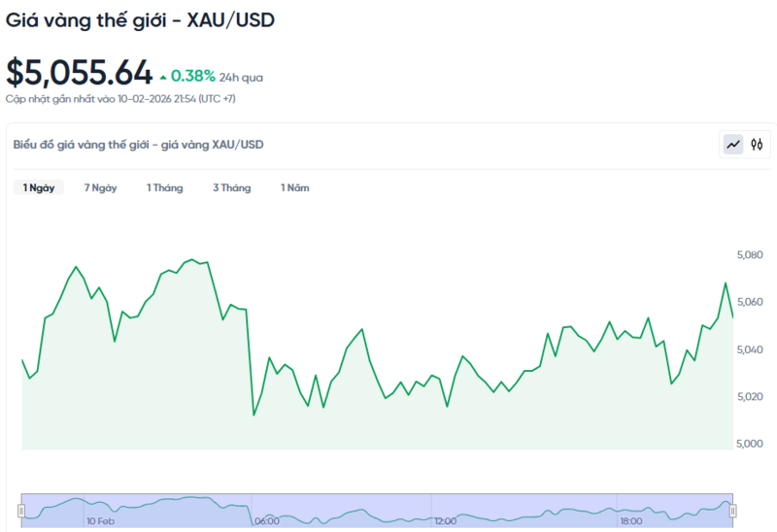Screen dimensions: 777x532
Task: Click the Giá vàng thế giới - XAU/USD heading
Action: tap(140, 19)
